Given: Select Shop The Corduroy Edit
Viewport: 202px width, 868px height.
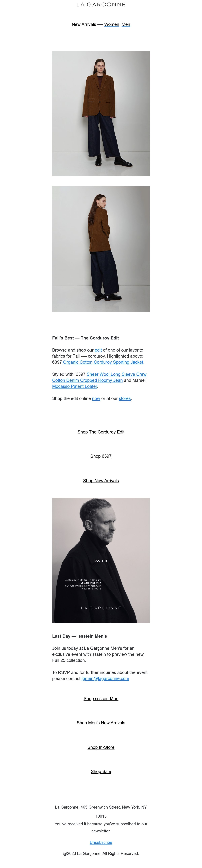Looking at the screenshot, I should click(x=101, y=432).
